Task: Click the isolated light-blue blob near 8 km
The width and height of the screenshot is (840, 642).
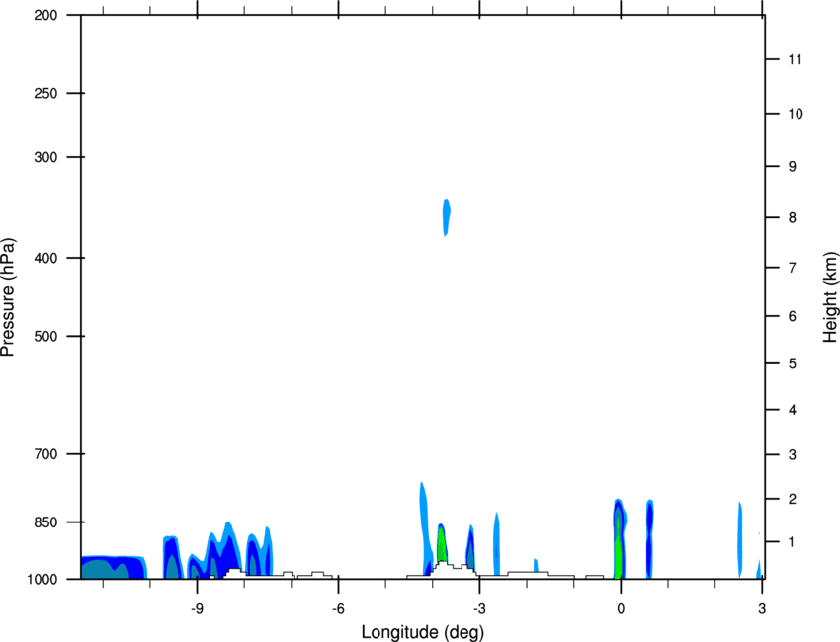Action: pos(447,217)
